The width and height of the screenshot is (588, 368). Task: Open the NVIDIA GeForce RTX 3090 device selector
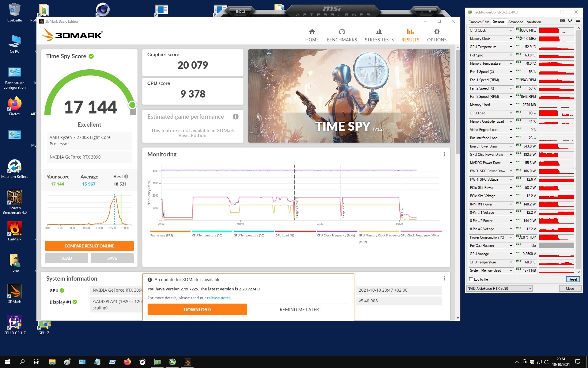tap(499, 289)
